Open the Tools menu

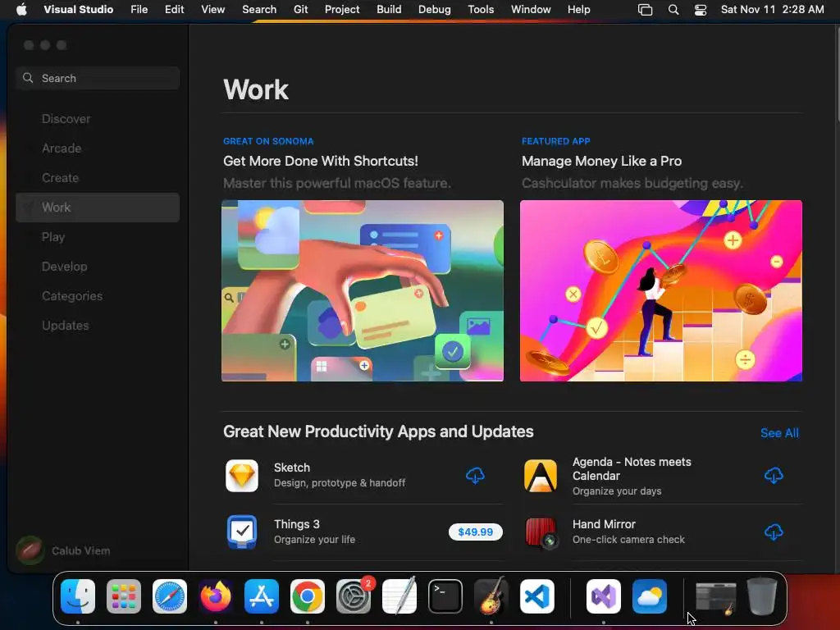tap(481, 9)
